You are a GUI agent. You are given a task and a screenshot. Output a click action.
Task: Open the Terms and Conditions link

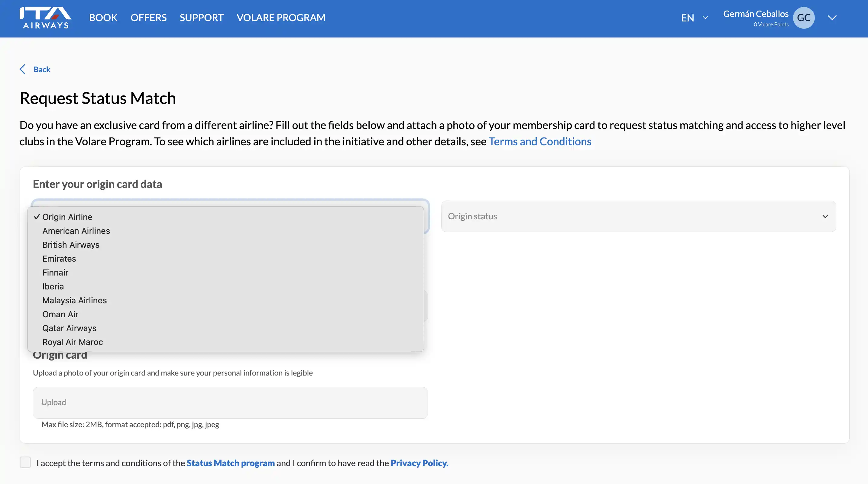point(540,141)
